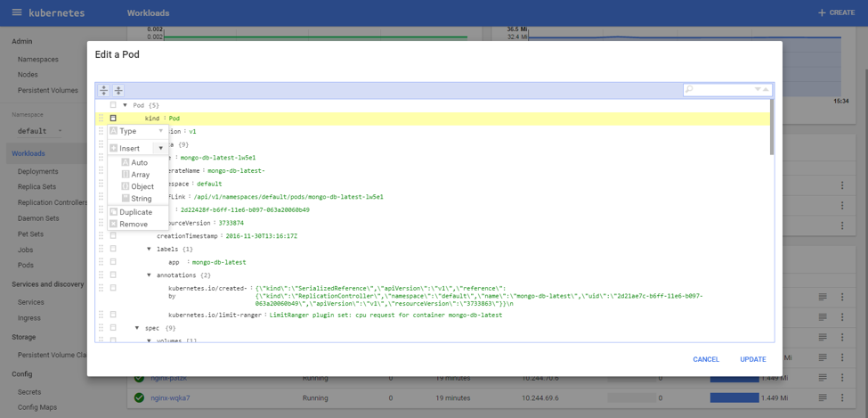The image size is (868, 418).
Task: Toggle the action box on creationTimestamp row
Action: [x=113, y=236]
